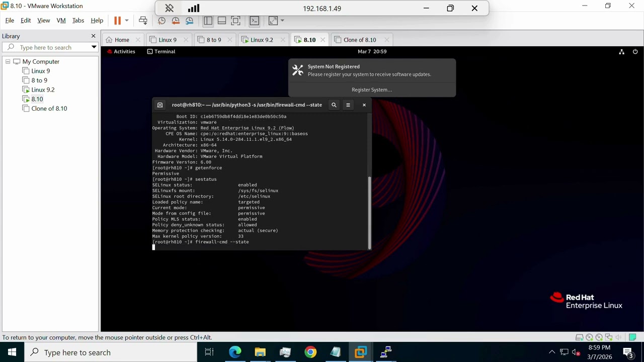
Task: Open the Terminal app menu in the top bar
Action: tap(161, 51)
